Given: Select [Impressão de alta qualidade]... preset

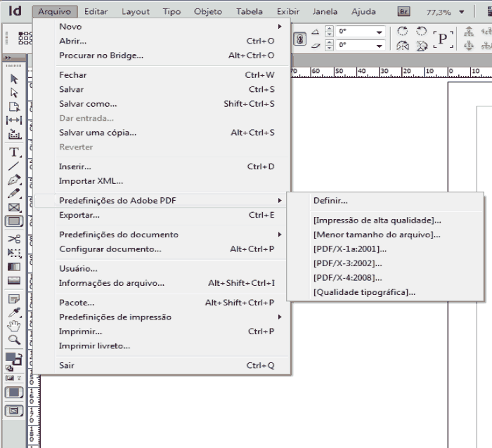Looking at the screenshot, I should (385, 220).
